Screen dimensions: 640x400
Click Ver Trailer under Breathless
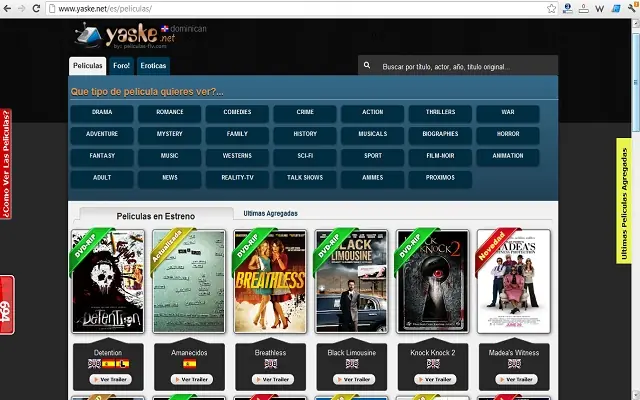click(x=273, y=379)
